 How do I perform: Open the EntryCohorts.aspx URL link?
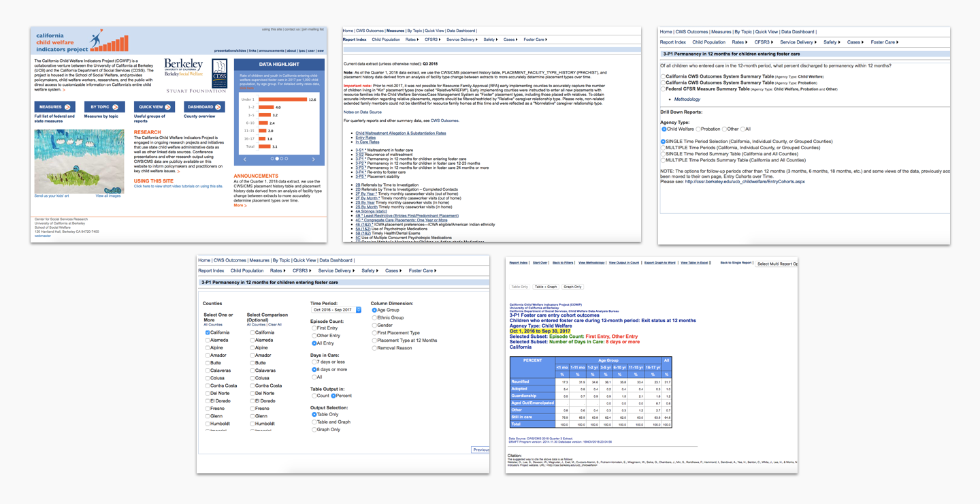[745, 182]
